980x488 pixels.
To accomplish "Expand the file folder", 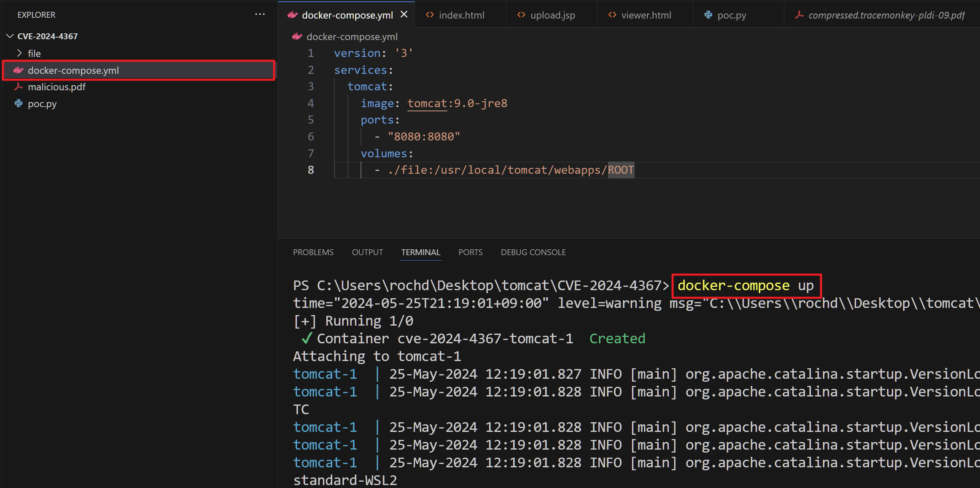I will click(x=19, y=53).
